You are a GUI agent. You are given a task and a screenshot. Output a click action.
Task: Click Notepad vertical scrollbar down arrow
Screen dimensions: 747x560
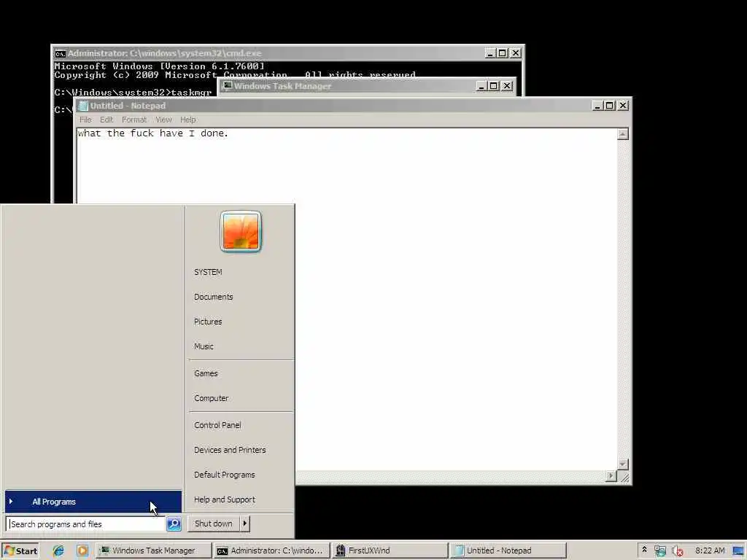click(x=623, y=464)
